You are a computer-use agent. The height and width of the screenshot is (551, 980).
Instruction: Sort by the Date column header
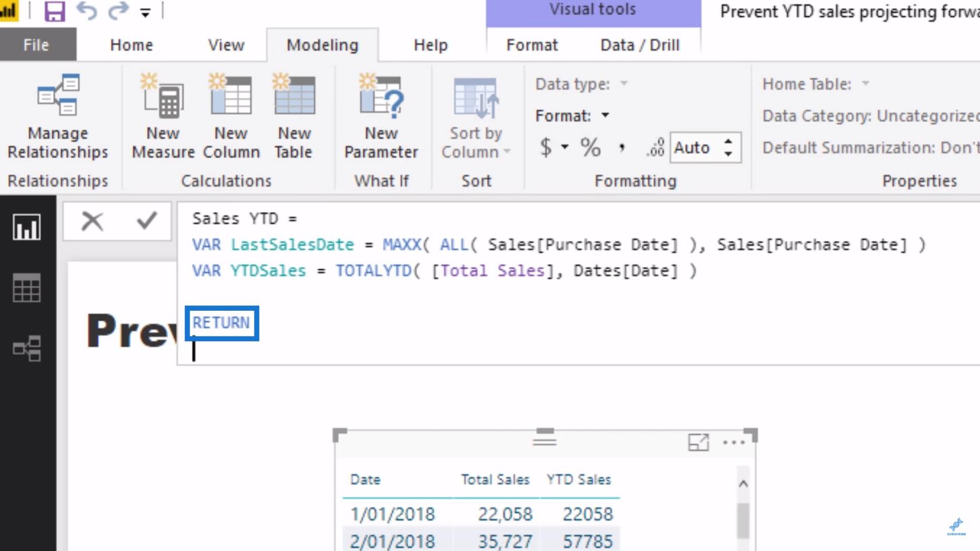(365, 479)
